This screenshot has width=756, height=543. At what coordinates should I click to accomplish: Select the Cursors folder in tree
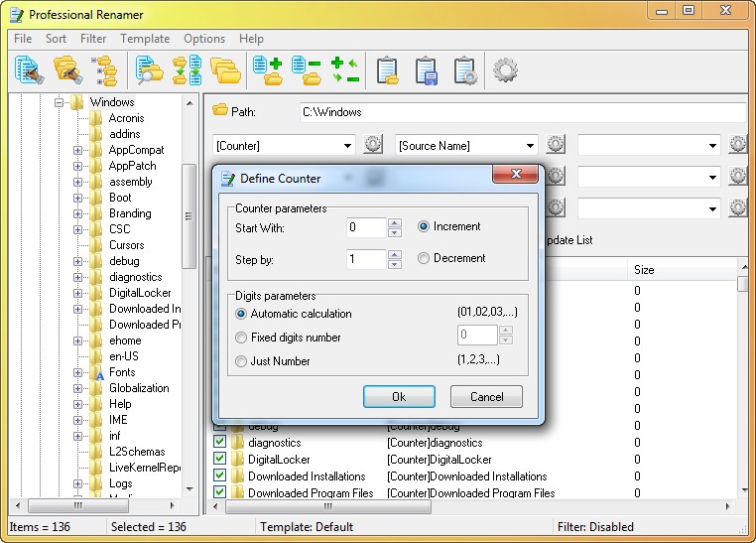(127, 245)
